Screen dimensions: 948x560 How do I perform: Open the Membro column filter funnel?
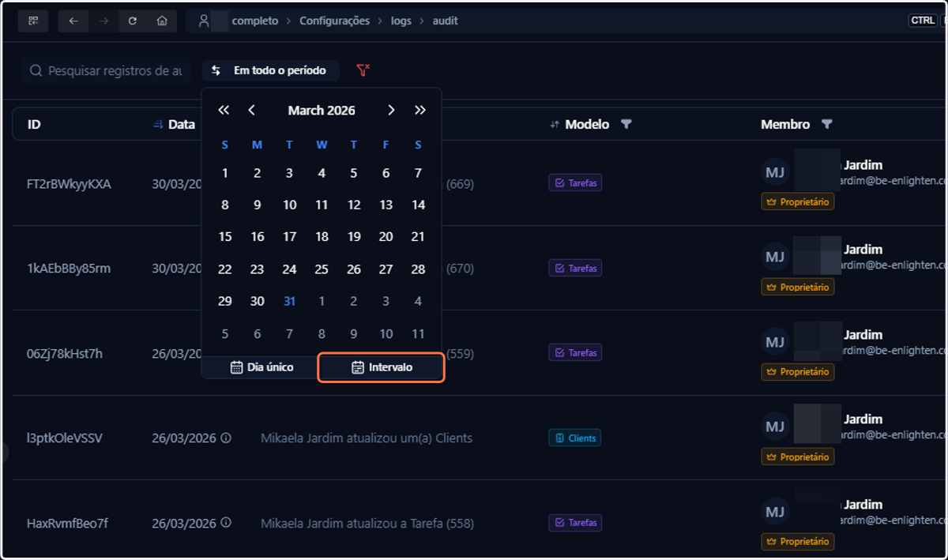click(x=827, y=124)
